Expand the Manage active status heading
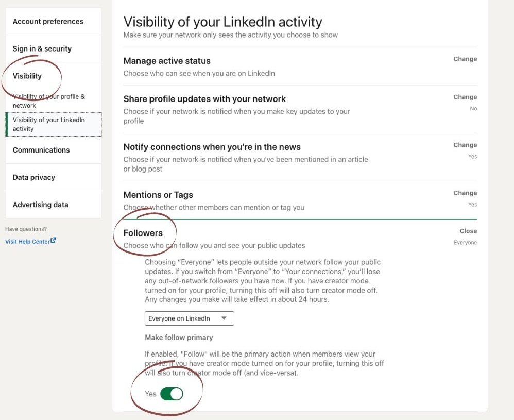 (167, 61)
